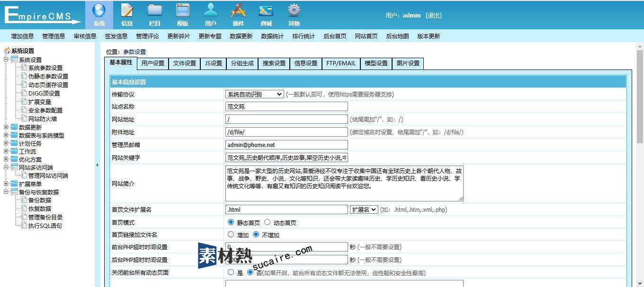Click the folder icon beside 数据更新
The image size is (644, 287).
pyautogui.click(x=14, y=127)
